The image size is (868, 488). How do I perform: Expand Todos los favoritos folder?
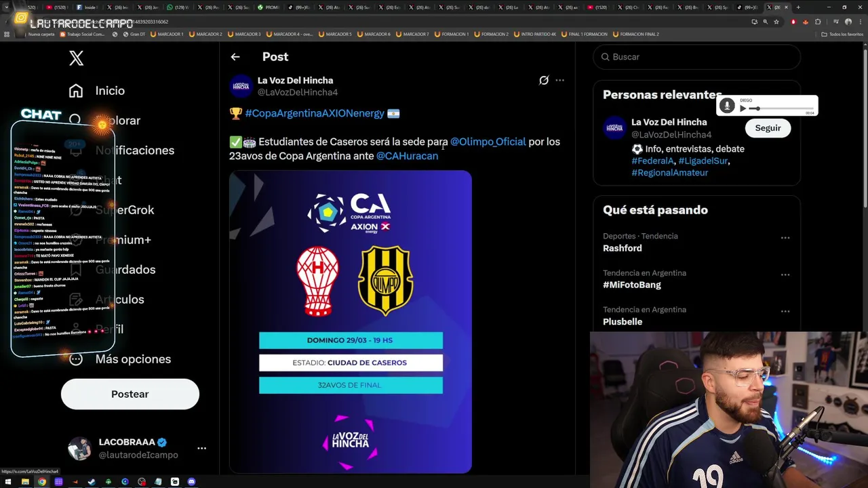(842, 34)
